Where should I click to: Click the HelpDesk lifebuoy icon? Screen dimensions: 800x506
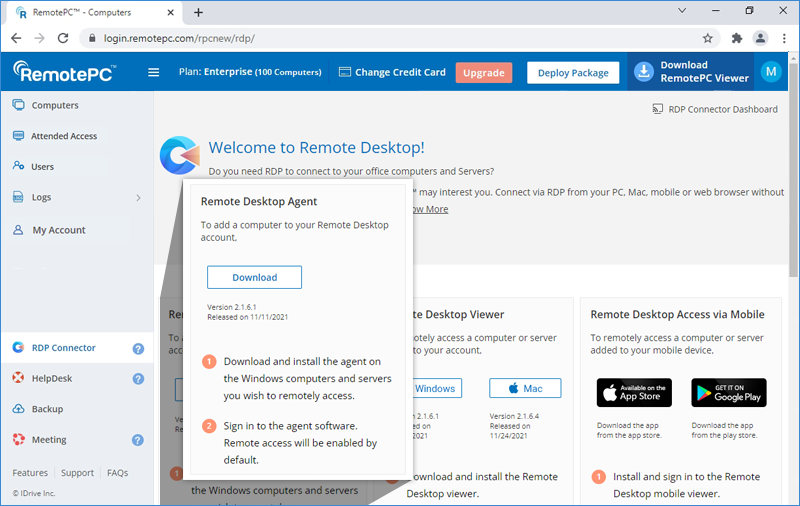[18, 377]
